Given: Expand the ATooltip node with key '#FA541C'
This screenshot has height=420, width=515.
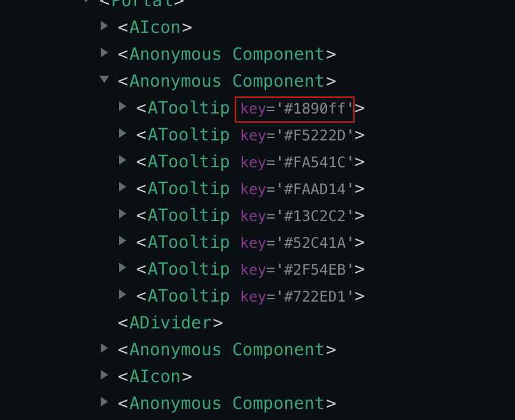Looking at the screenshot, I should 122,162.
